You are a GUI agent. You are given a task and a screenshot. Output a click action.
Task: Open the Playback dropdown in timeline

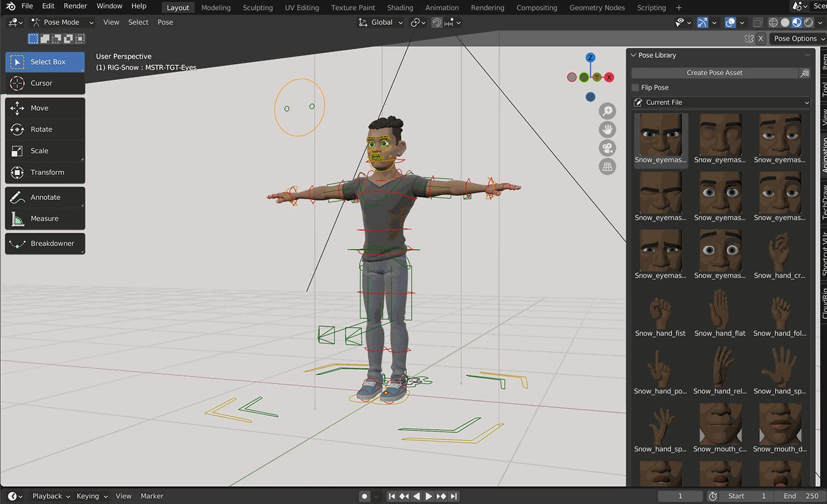(x=51, y=496)
